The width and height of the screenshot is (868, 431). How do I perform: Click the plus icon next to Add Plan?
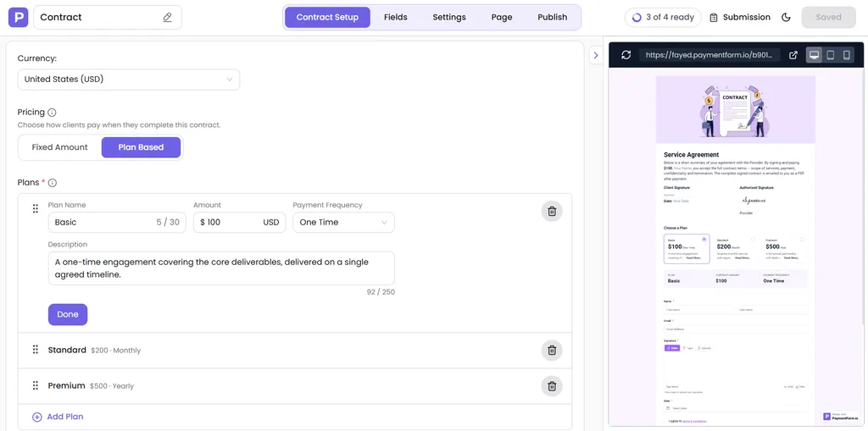coord(37,417)
